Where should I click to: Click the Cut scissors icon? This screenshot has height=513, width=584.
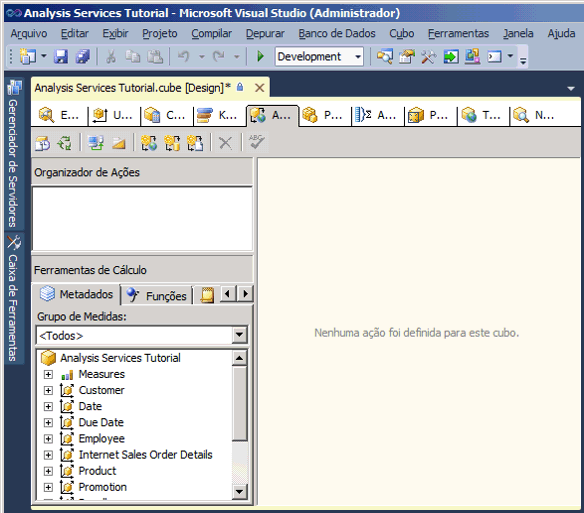coord(110,57)
